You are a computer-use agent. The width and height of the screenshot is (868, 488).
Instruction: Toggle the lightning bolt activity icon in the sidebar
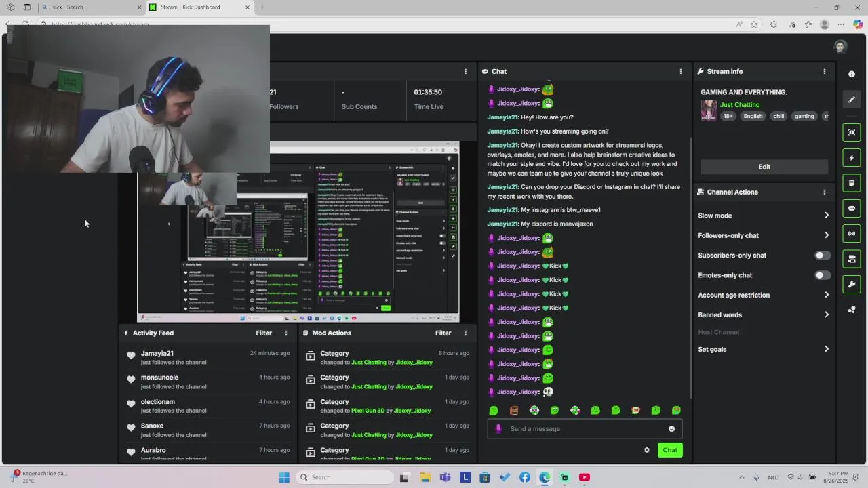tap(852, 158)
